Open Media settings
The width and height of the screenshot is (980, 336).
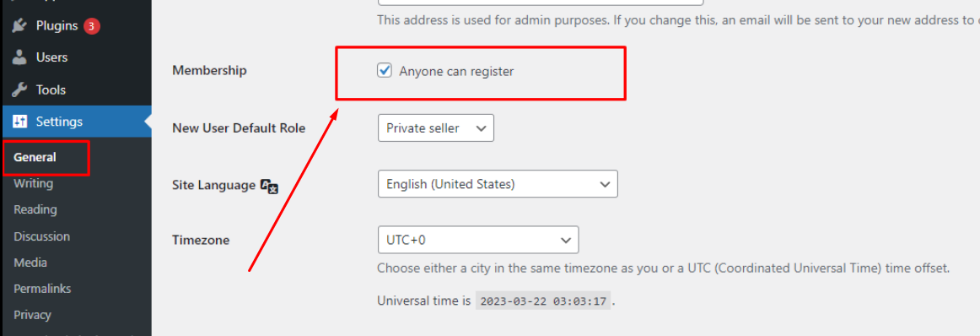pos(30,263)
